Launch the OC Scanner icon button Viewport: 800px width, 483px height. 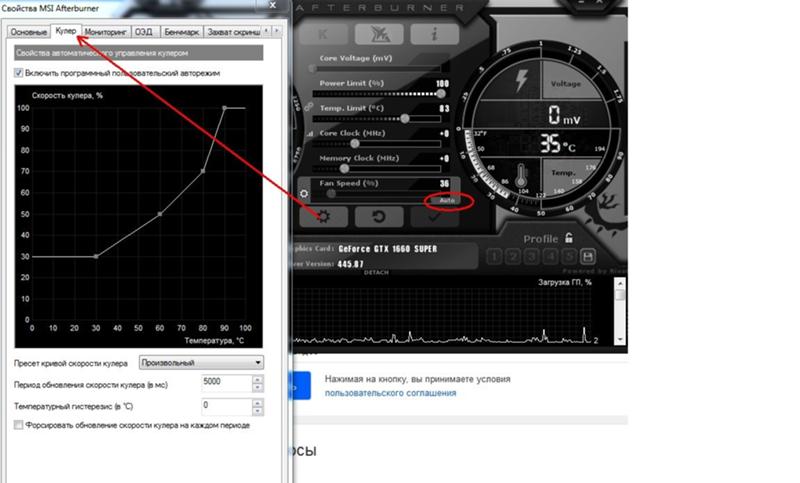(x=379, y=34)
